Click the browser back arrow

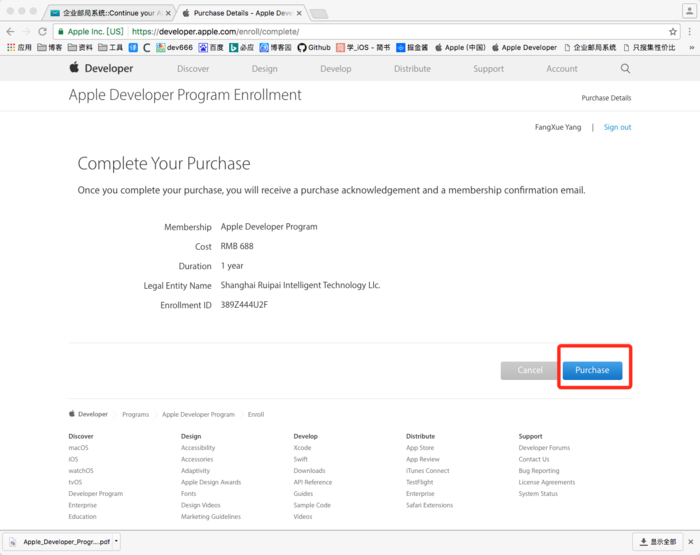click(11, 32)
